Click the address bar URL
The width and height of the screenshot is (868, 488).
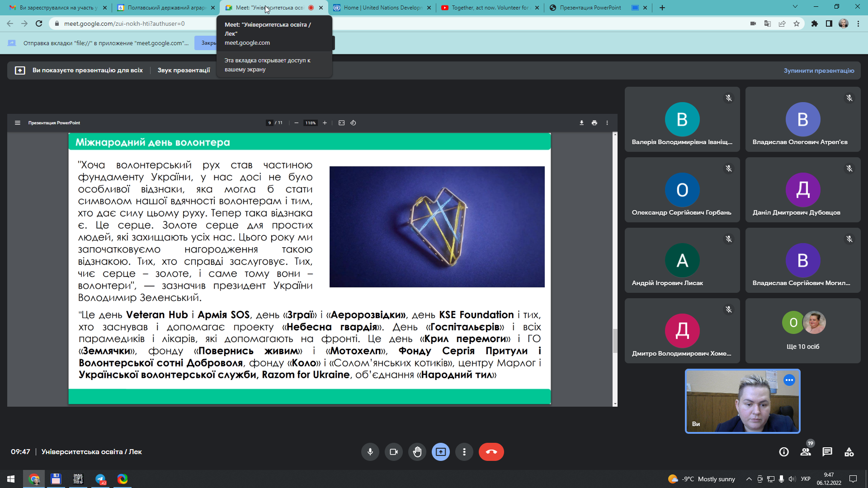(x=124, y=23)
